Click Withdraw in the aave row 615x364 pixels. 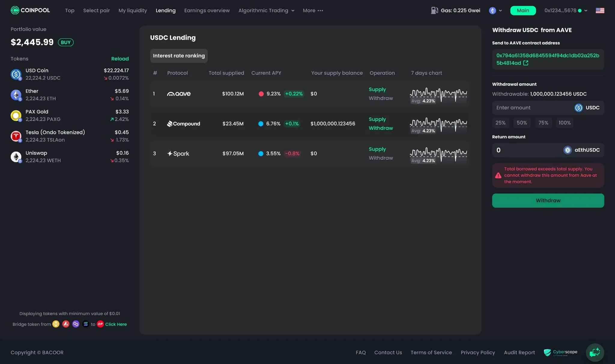pos(380,98)
